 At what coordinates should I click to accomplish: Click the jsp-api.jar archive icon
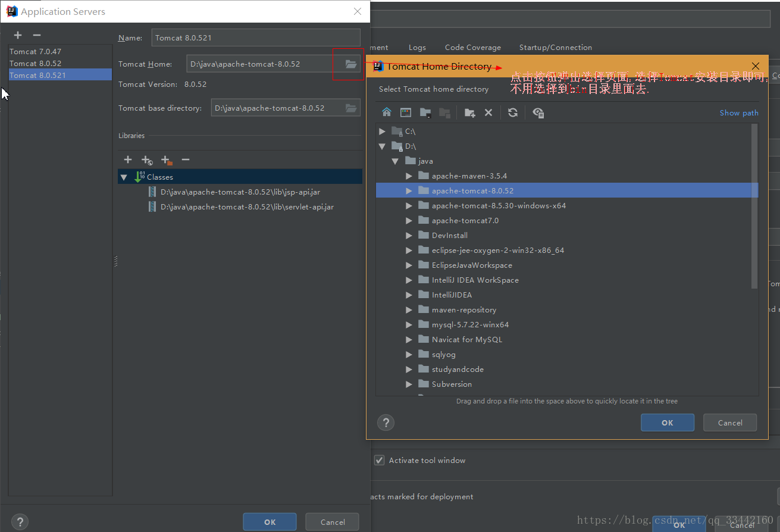click(x=152, y=192)
